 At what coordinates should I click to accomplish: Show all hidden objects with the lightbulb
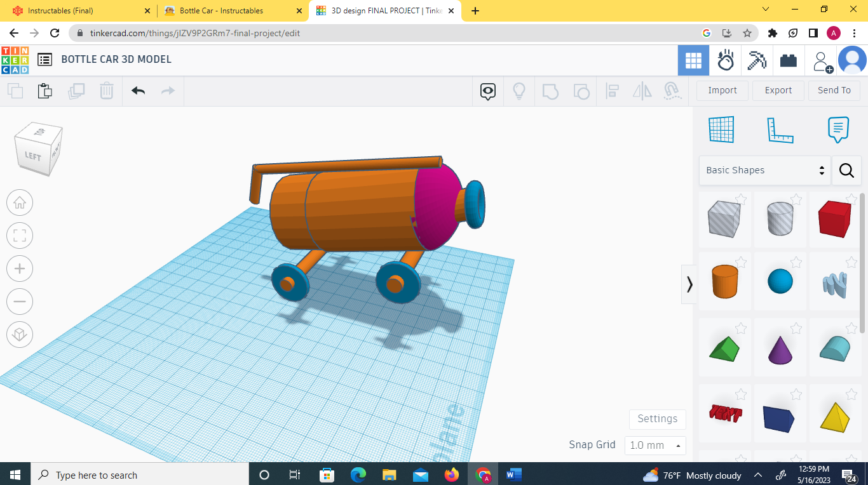519,91
